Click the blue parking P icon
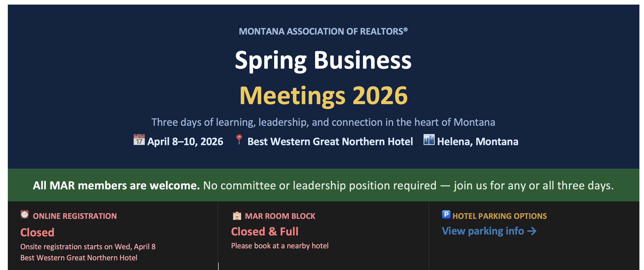 pyautogui.click(x=446, y=215)
